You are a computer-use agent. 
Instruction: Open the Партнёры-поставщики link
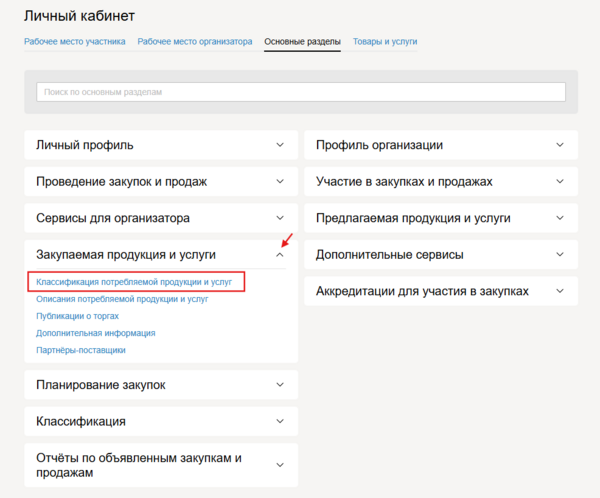click(x=81, y=350)
